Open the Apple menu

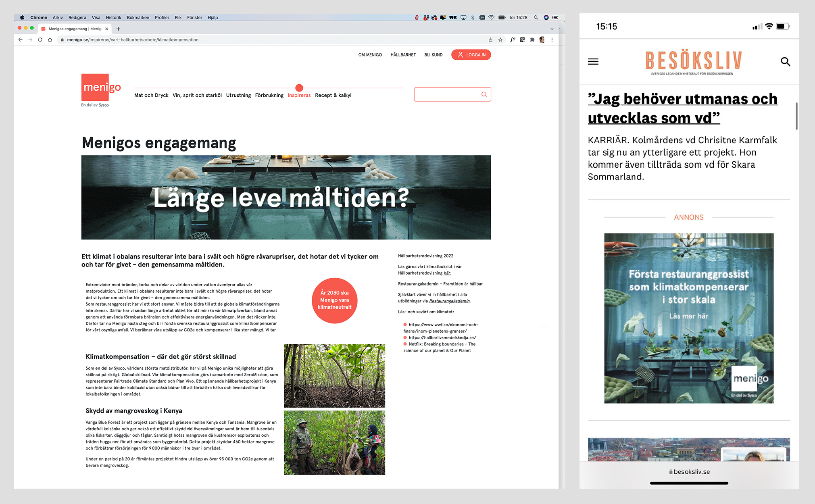[x=22, y=17]
